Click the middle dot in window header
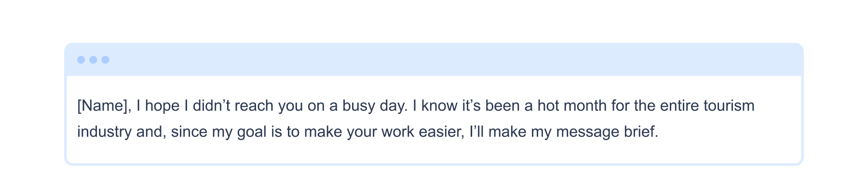The width and height of the screenshot is (868, 193). (x=93, y=60)
